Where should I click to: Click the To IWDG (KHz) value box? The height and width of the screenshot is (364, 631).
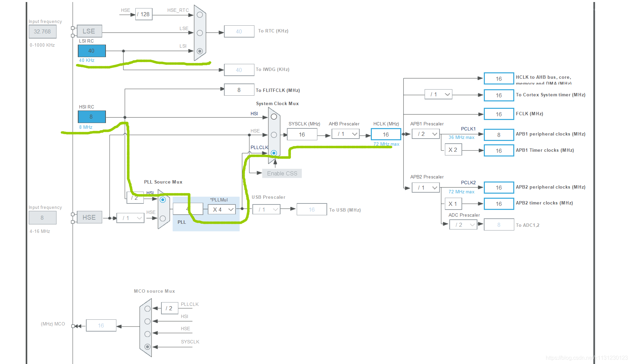click(239, 70)
